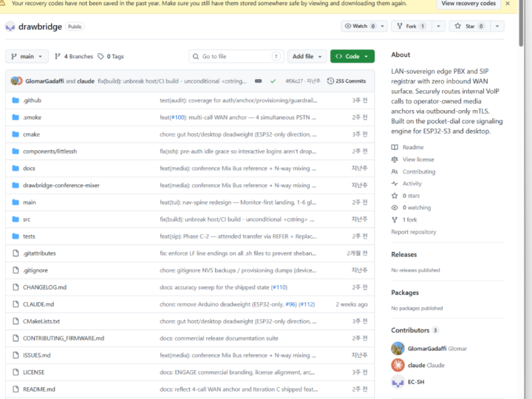Click the history clock icon by 255 Commits
This screenshot has height=399, width=532.
tap(330, 81)
